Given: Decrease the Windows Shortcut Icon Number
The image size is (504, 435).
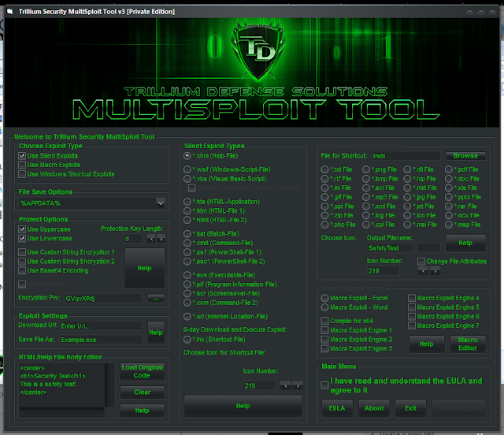Looking at the screenshot, I should pos(423,271).
